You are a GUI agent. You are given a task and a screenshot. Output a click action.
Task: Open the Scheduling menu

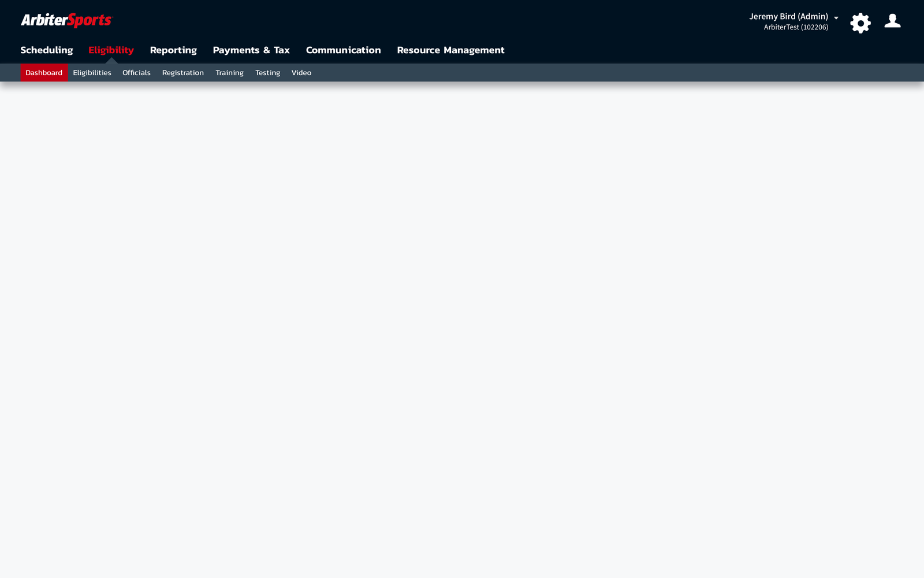(x=47, y=50)
